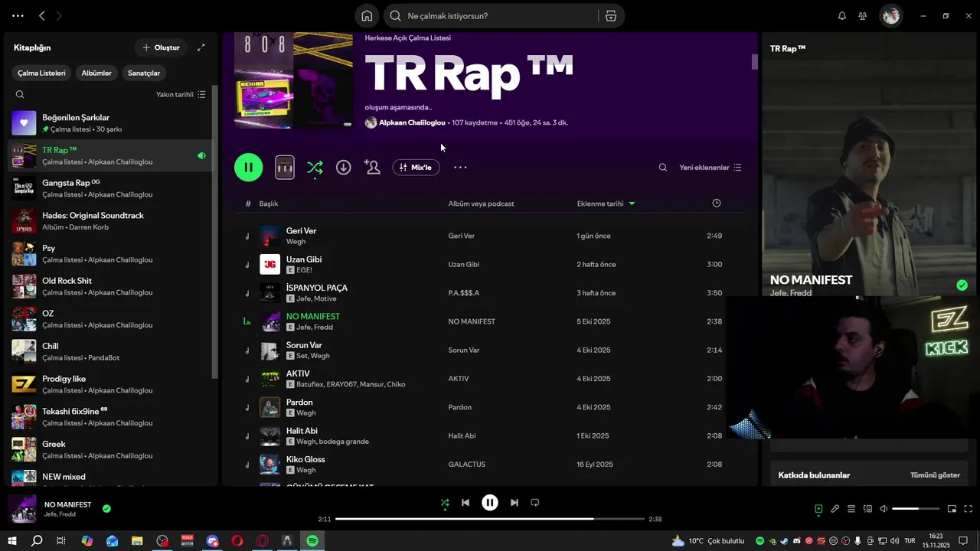Select the Geri Ver track row
980x551 pixels.
pos(489,236)
